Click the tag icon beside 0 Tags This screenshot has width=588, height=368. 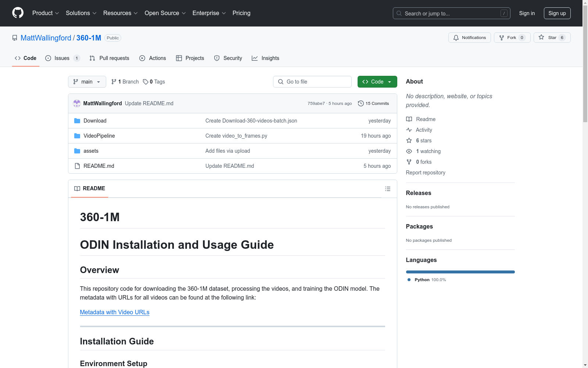tap(146, 82)
